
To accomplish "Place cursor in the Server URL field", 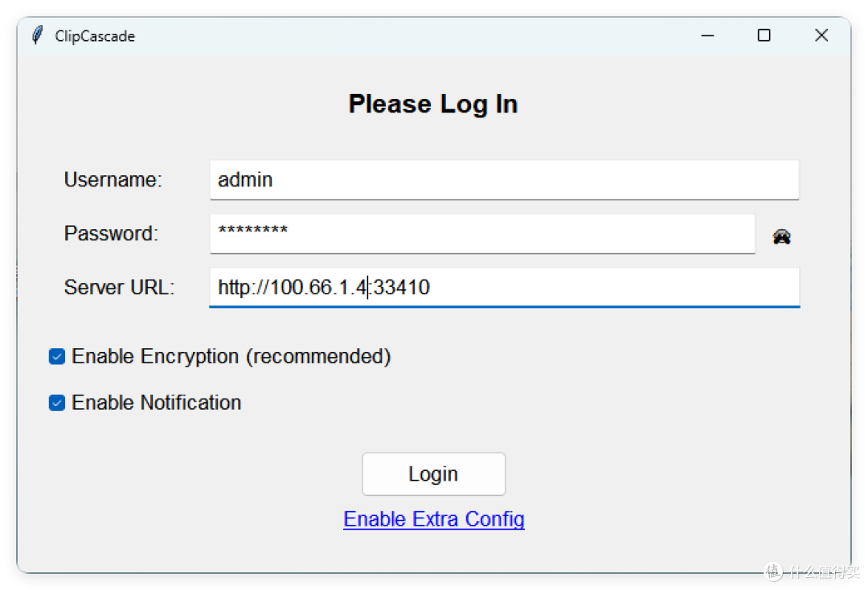I will pos(504,287).
